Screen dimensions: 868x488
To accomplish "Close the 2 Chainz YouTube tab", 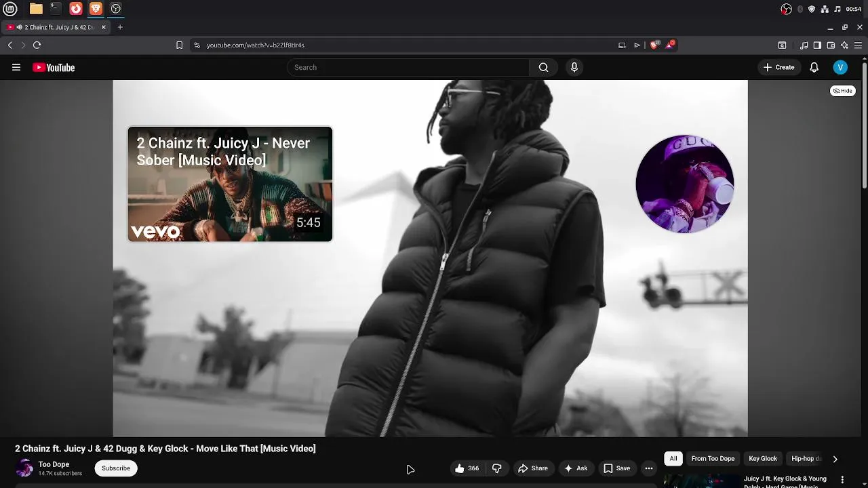I will pos(104,27).
